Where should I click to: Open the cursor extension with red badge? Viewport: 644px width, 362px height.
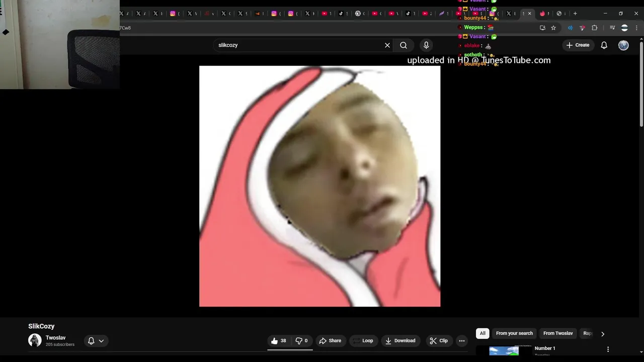pos(582,28)
